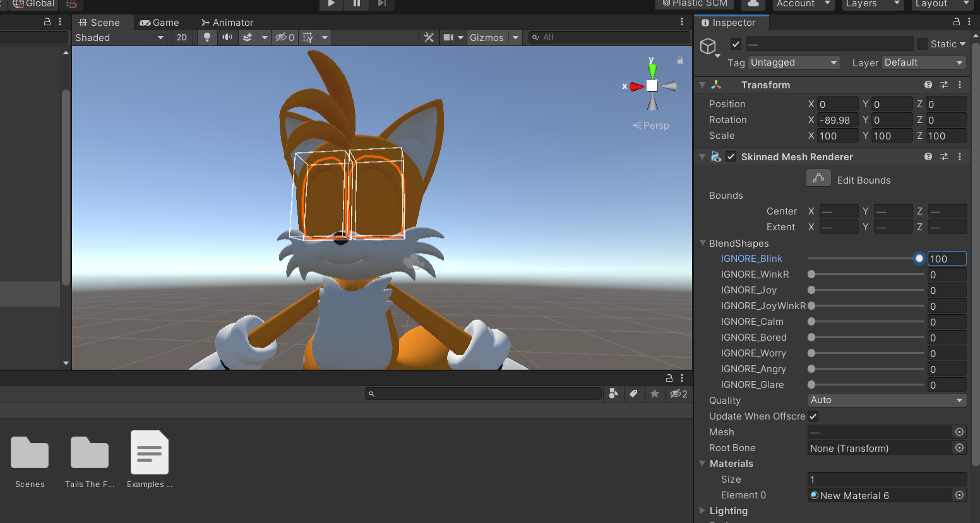Toggle the Static checkbox
Viewport: 980px width, 523px height.
click(923, 44)
